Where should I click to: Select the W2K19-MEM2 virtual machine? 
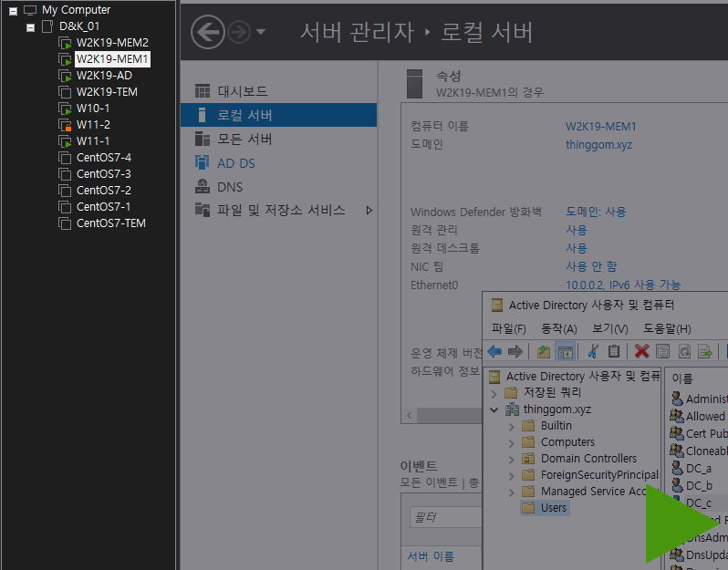click(x=112, y=43)
